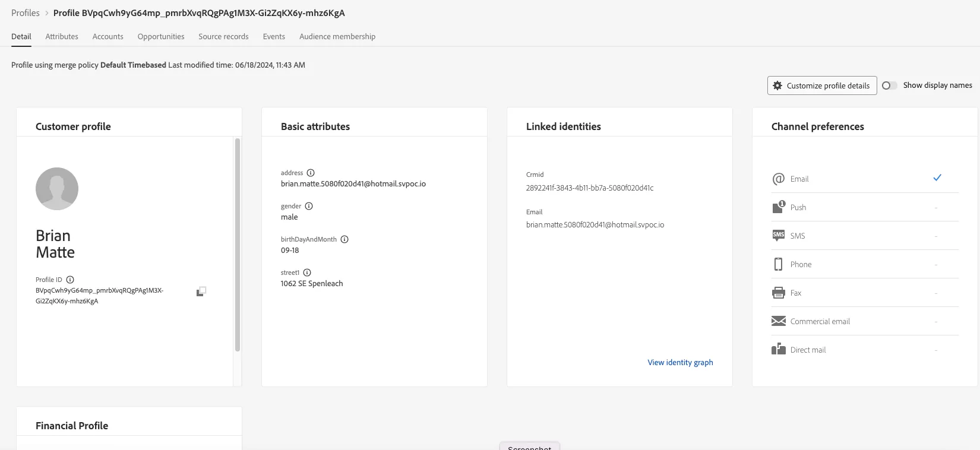Open the Audience membership tab
This screenshot has width=980, height=450.
tap(337, 36)
